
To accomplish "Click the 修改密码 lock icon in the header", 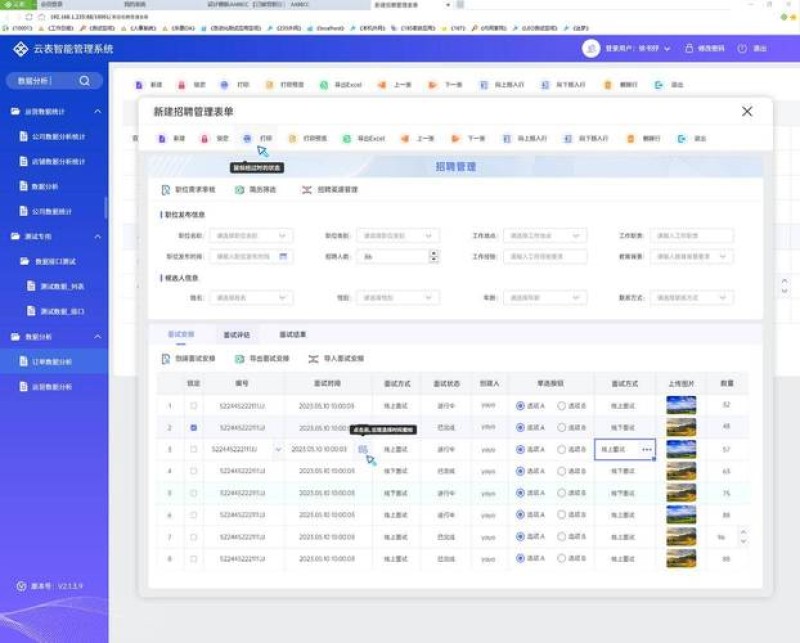I will [x=689, y=48].
